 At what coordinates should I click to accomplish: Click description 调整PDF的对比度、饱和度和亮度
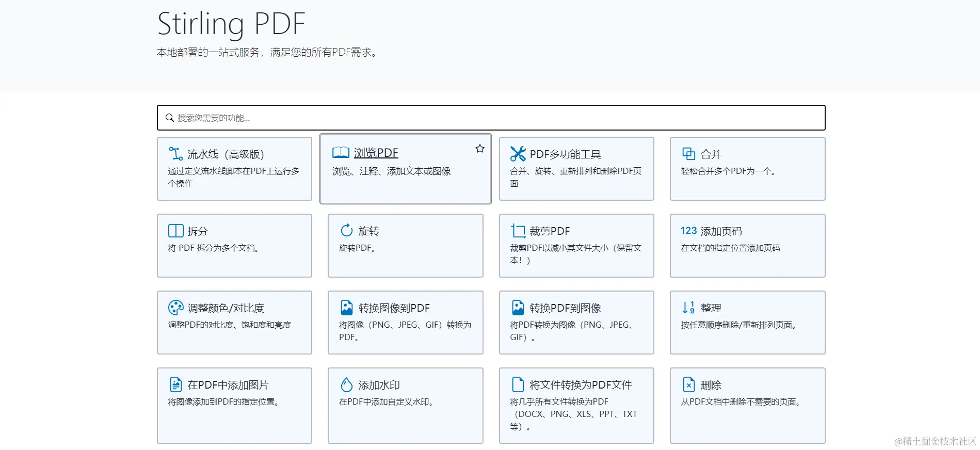229,325
